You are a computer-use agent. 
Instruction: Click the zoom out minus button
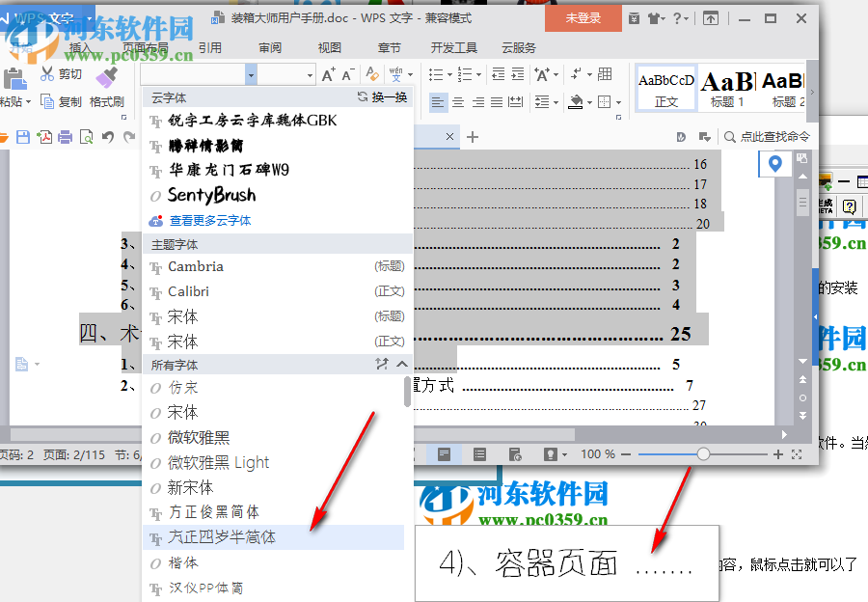[x=626, y=454]
